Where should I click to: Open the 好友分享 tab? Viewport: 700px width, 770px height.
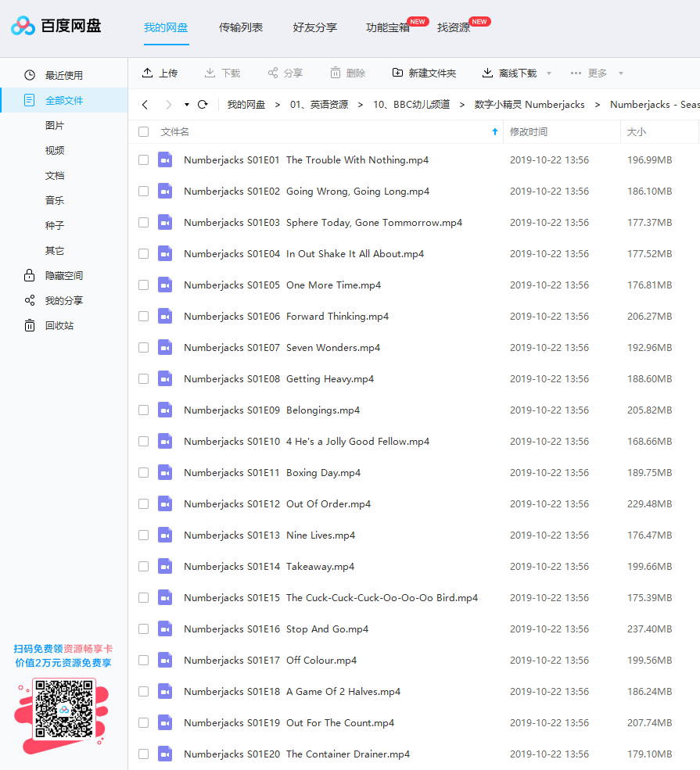pos(315,27)
